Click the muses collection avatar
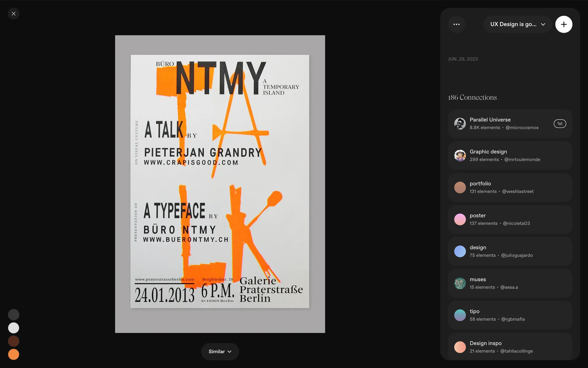The height and width of the screenshot is (368, 588). (x=460, y=283)
